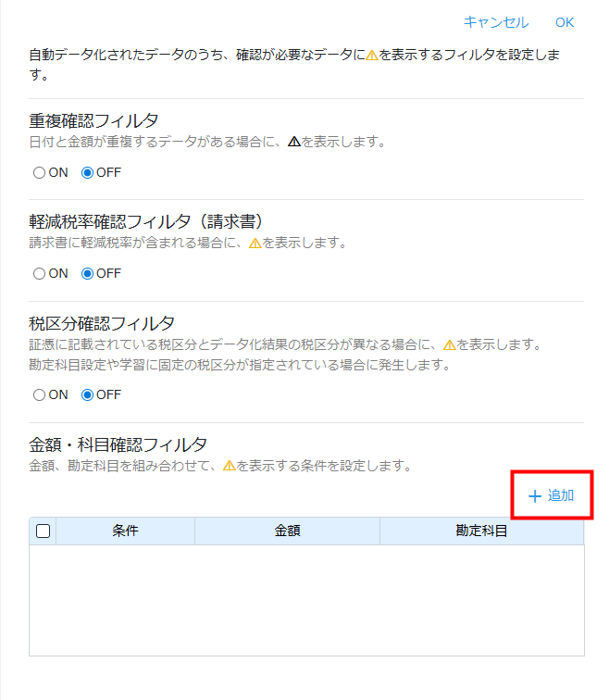Confirm settings with the OK link
The height and width of the screenshot is (700, 609).
(x=565, y=22)
